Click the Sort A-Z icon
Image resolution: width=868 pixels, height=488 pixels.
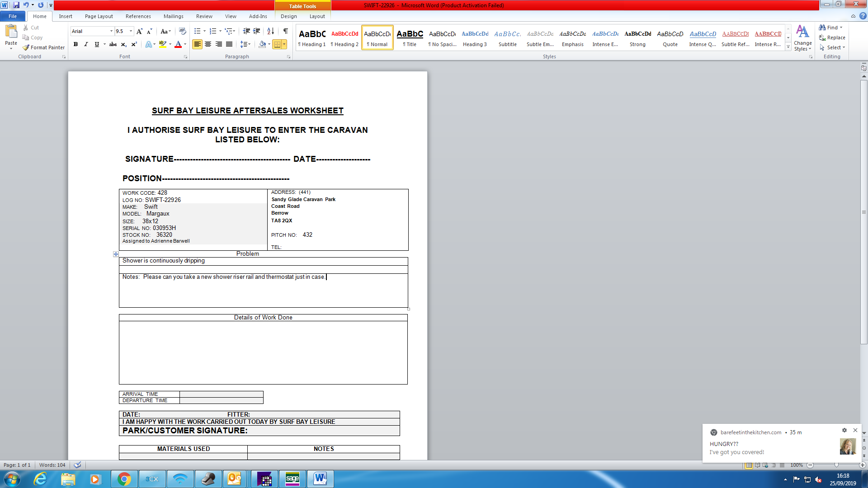[x=270, y=31]
